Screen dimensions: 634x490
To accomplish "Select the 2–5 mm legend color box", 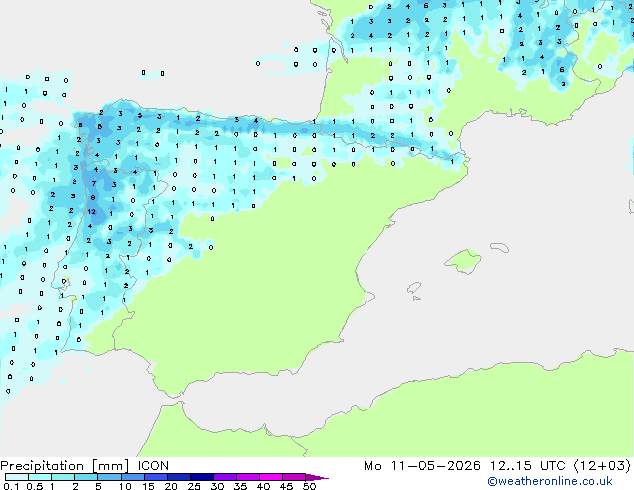I will pyautogui.click(x=86, y=477).
